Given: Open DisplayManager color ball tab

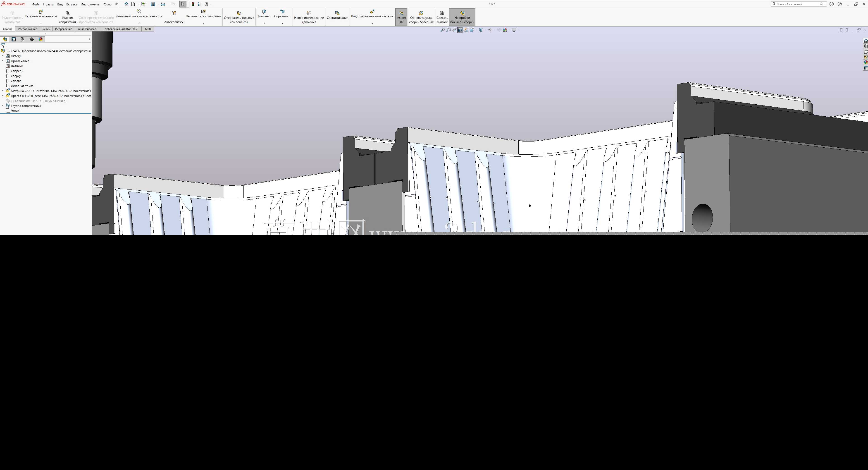Looking at the screenshot, I should coord(41,39).
